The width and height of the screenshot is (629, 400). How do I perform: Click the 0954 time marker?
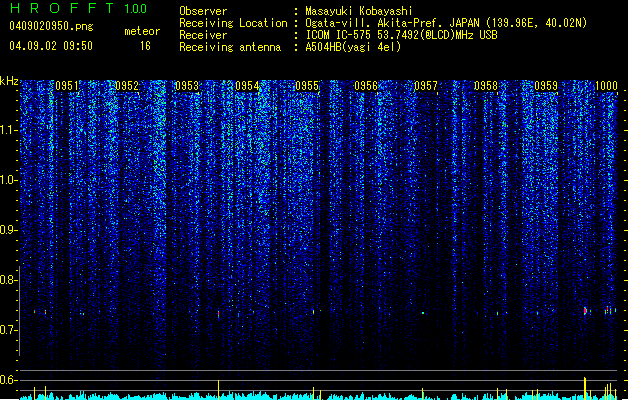click(247, 86)
